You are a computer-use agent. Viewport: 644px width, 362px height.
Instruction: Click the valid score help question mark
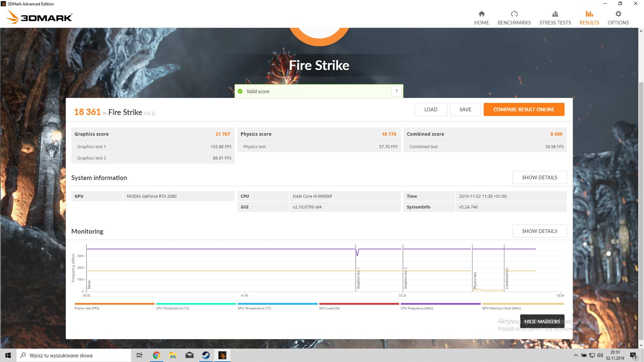[x=397, y=91]
